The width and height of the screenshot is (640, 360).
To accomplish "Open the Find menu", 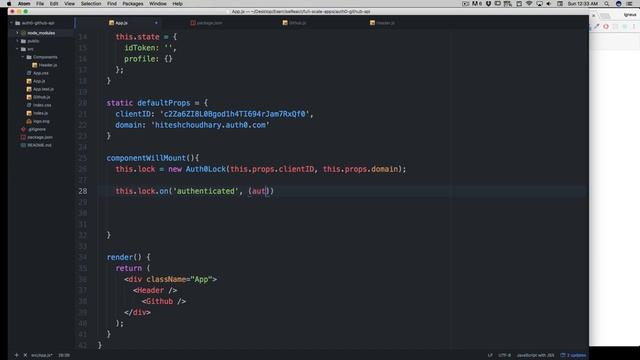I will (112, 4).
